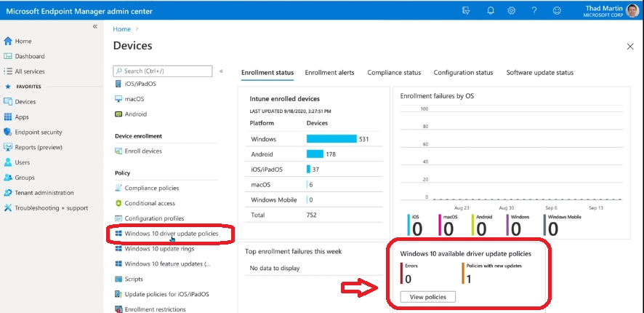The image size is (644, 313).
Task: Click the iOS/iPadOS 37 bar
Action: [x=308, y=170]
